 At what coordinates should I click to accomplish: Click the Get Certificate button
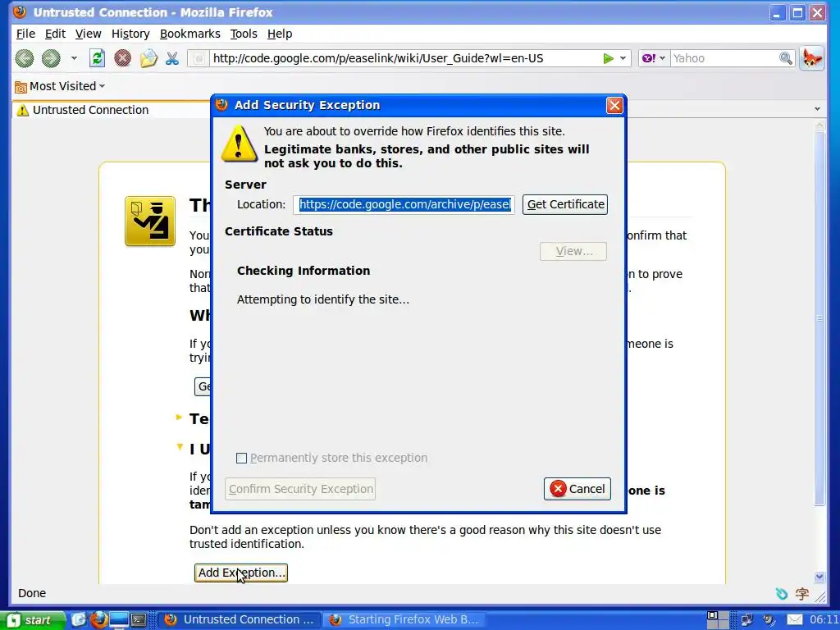[x=565, y=204]
